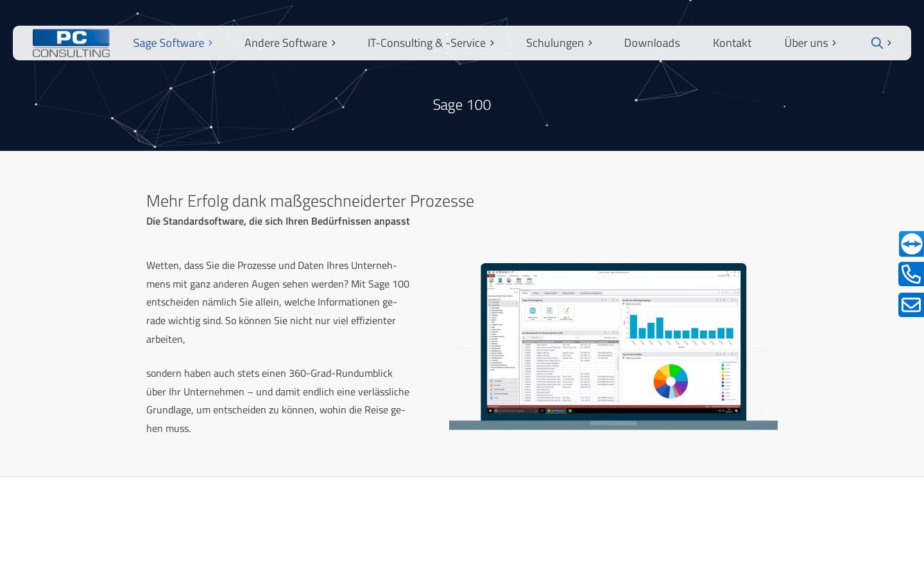Screen dimensions: 924x577
Task: Open the IT-Consulting & -Service menu
Action: 427,43
